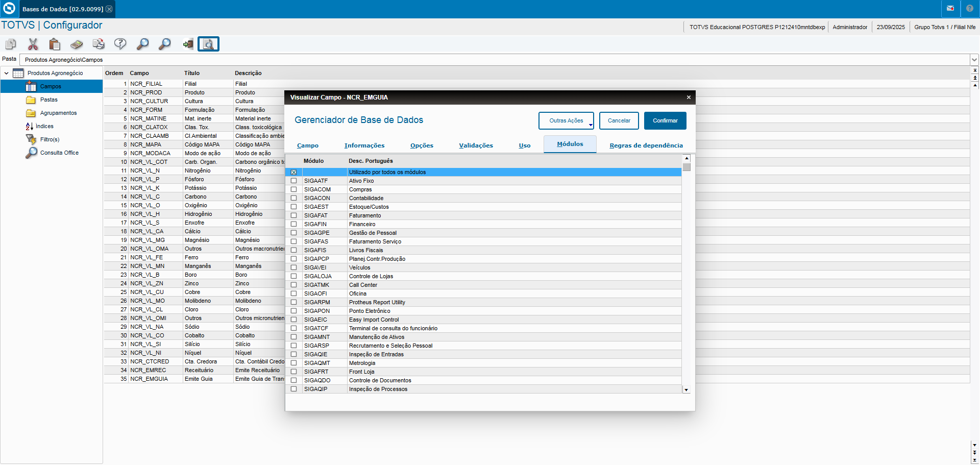980x465 pixels.
Task: Jump to first record with top arrow icon
Action: tap(975, 70)
